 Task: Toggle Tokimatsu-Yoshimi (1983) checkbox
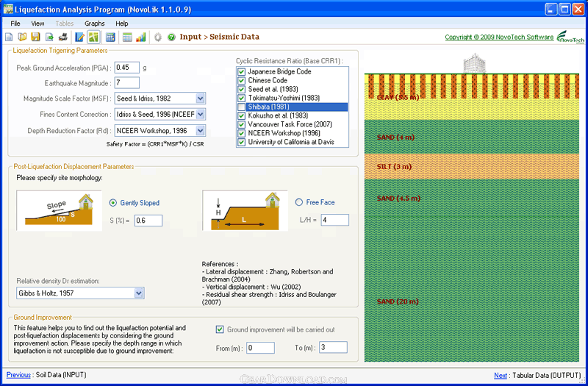(242, 98)
